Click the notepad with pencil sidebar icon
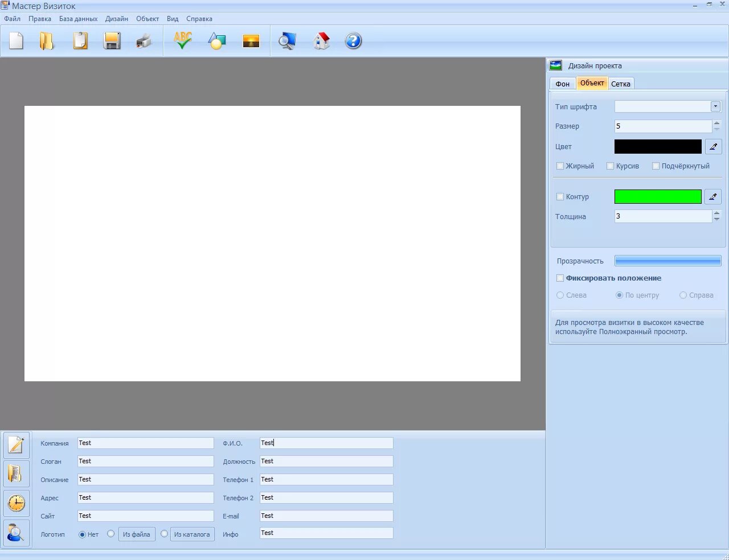 coord(17,444)
